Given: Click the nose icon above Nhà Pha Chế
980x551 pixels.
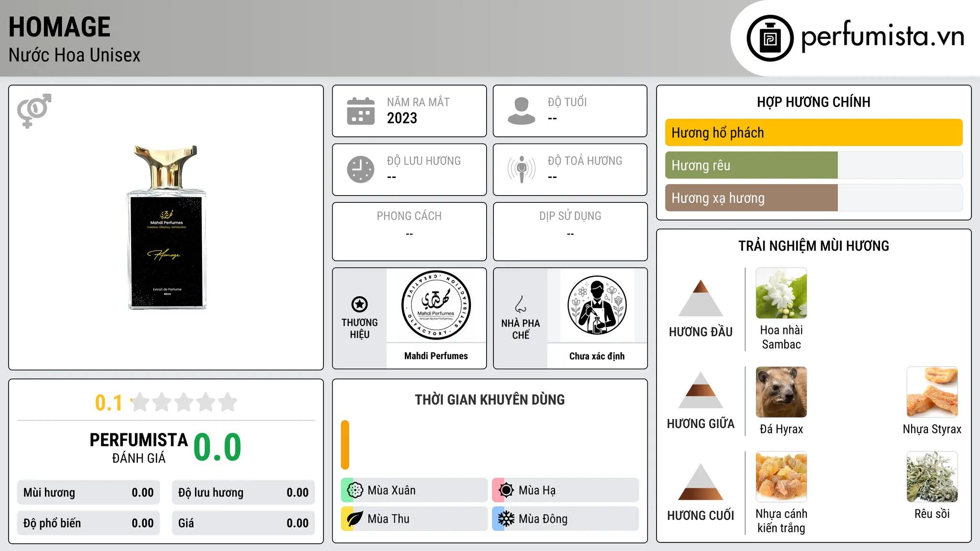Looking at the screenshot, I should coord(521,304).
